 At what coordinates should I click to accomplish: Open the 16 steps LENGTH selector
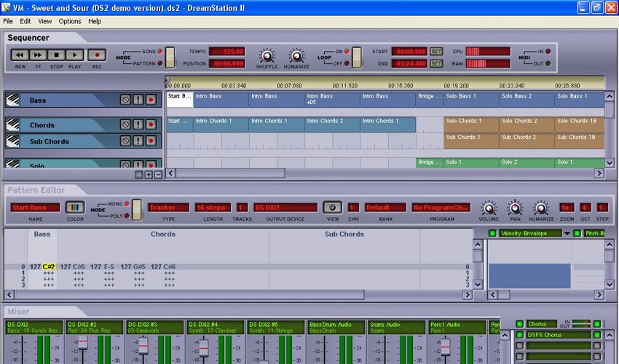click(213, 207)
